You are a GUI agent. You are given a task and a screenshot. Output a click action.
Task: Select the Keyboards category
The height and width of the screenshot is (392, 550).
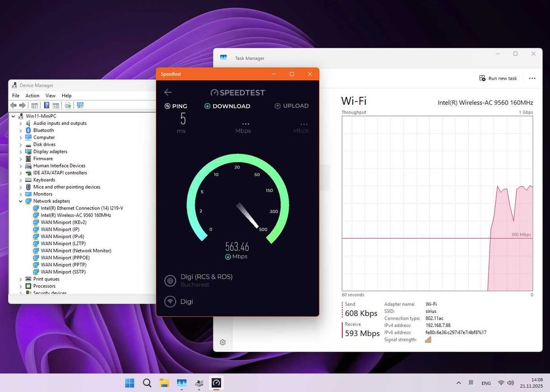[44, 180]
